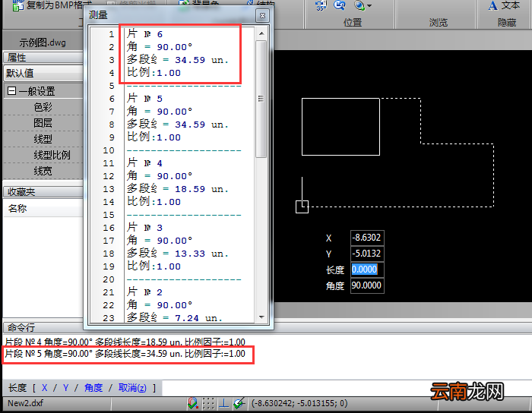The image size is (532, 413).
Task: Click the 默认值 header
Action: 43,73
